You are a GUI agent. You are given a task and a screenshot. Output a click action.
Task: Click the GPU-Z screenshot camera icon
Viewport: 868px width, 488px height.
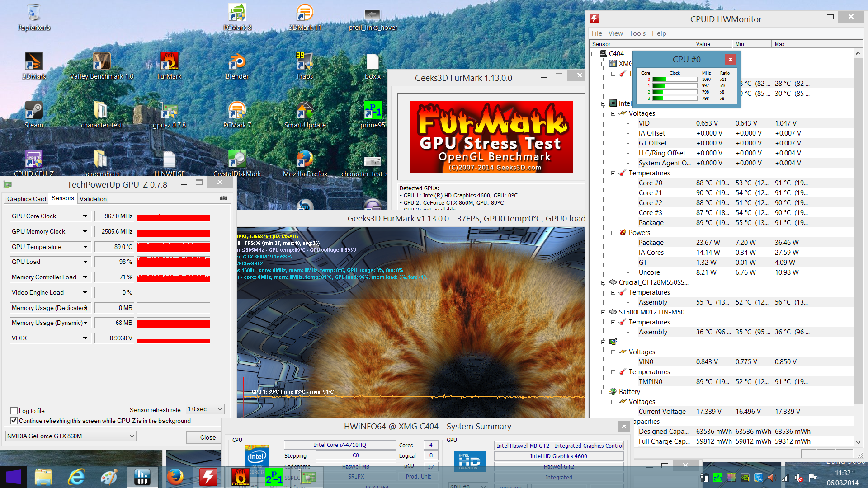click(x=224, y=198)
